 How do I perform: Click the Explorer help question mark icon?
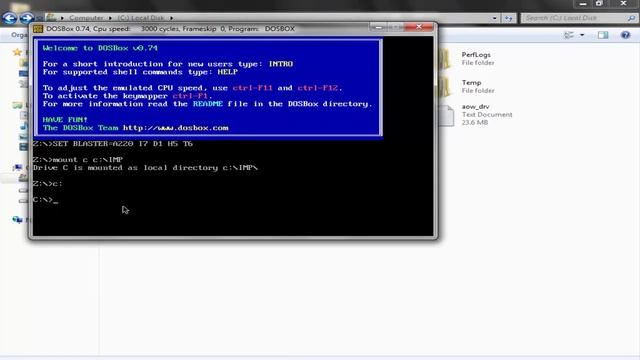pyautogui.click(x=625, y=35)
